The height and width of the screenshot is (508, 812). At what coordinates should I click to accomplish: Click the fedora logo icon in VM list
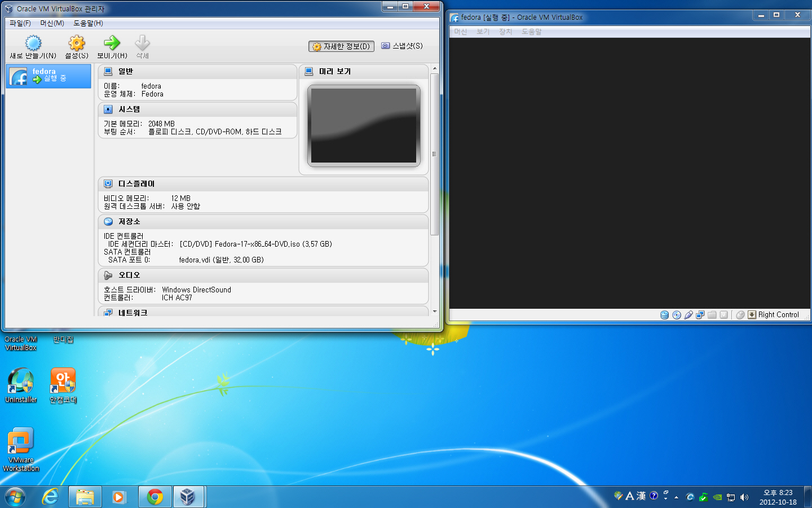(x=19, y=76)
